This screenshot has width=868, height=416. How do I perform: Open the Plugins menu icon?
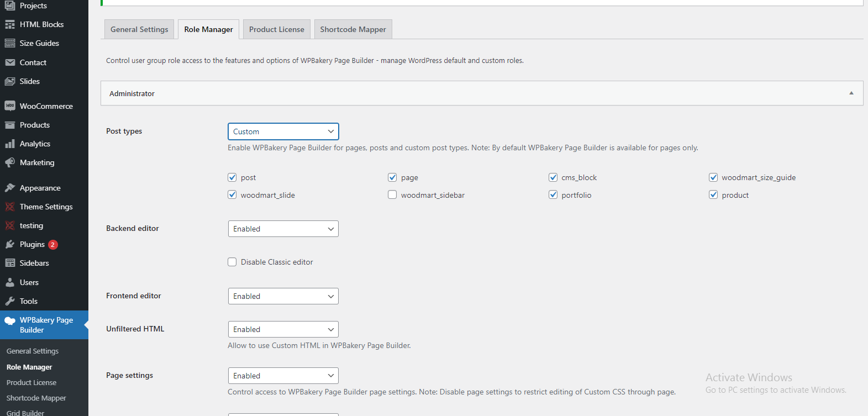click(x=10, y=244)
